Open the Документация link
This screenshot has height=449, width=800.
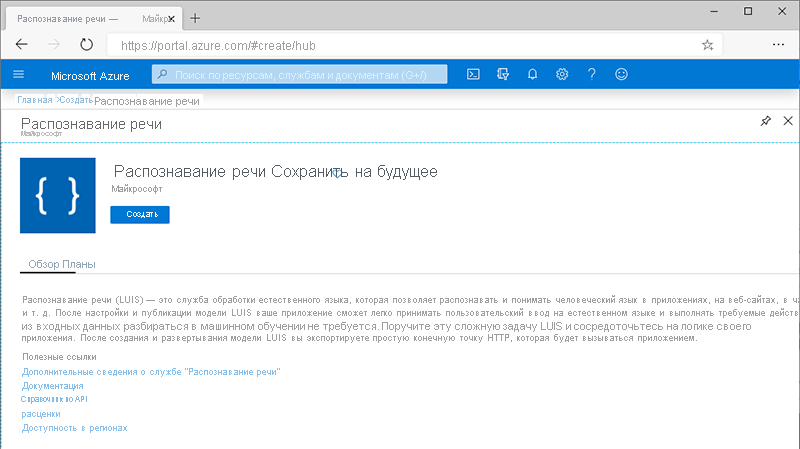(x=53, y=386)
